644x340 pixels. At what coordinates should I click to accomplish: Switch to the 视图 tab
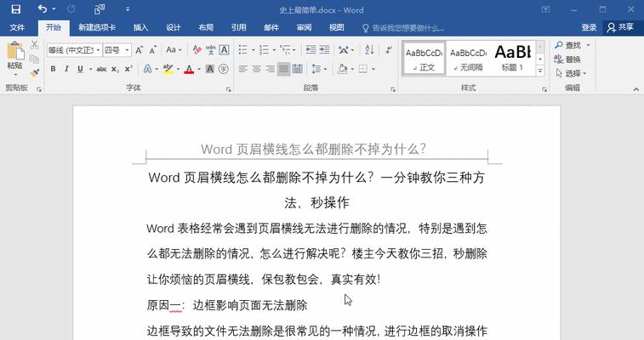tap(336, 27)
